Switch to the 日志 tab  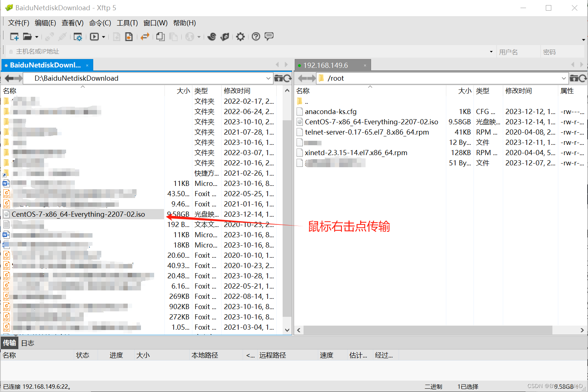tap(28, 343)
